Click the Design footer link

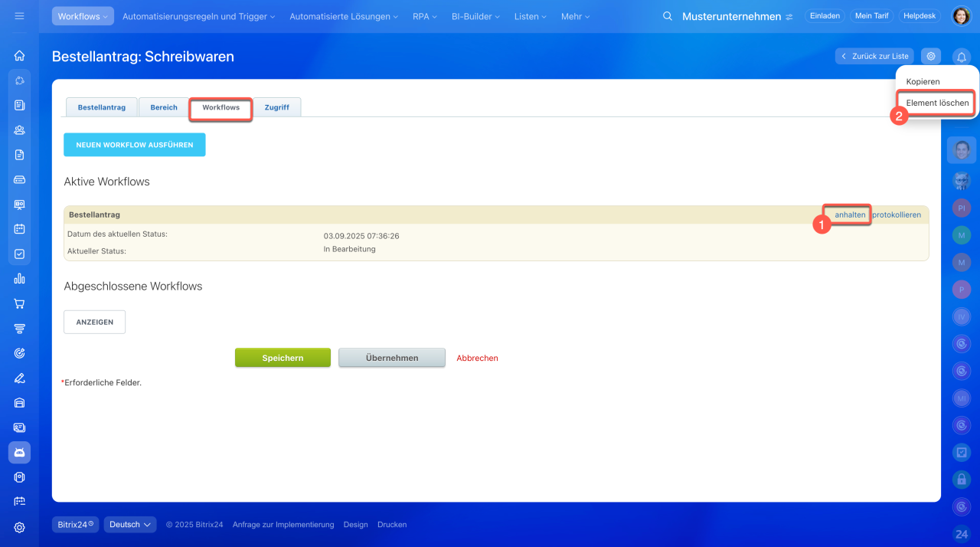(x=356, y=525)
